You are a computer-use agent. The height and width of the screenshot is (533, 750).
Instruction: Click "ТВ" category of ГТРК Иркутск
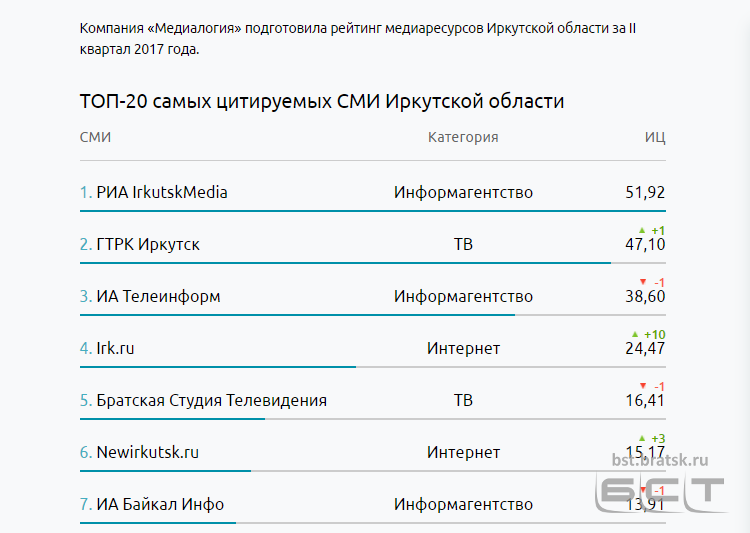tap(463, 244)
